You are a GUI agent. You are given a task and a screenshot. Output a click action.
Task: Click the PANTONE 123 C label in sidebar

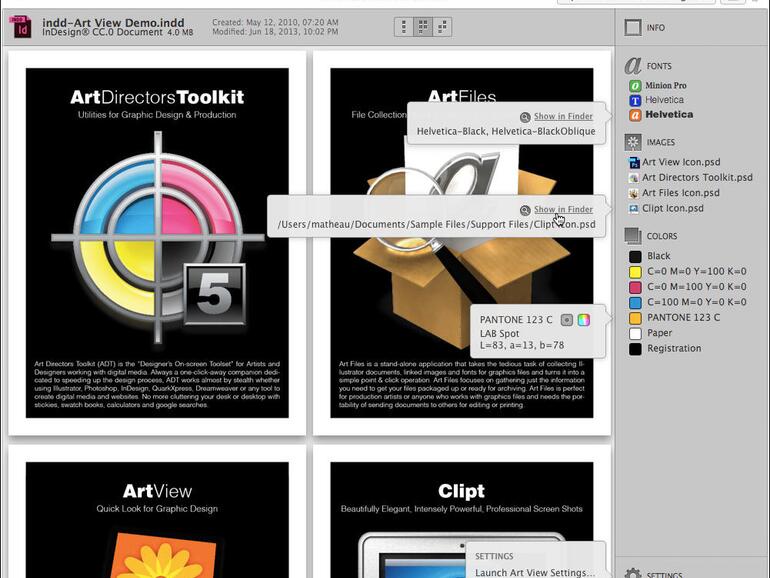(684, 317)
